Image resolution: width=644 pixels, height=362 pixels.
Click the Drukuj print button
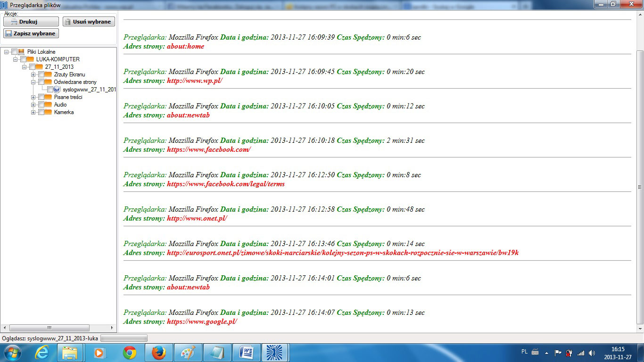click(31, 22)
